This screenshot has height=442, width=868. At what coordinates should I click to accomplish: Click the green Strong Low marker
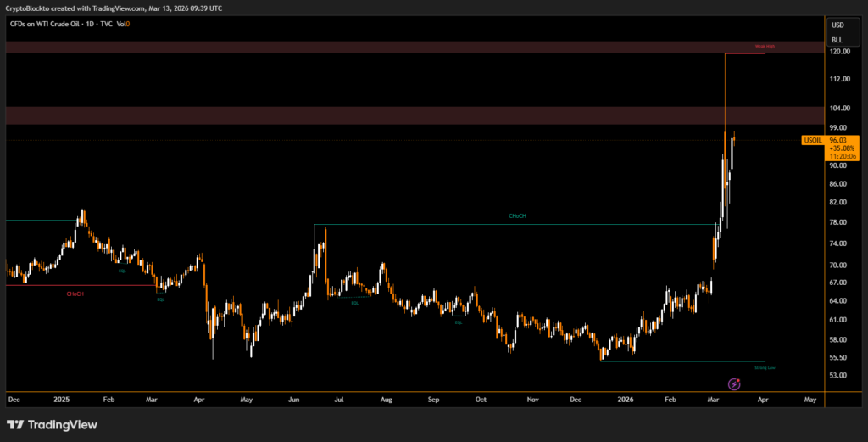click(x=765, y=368)
